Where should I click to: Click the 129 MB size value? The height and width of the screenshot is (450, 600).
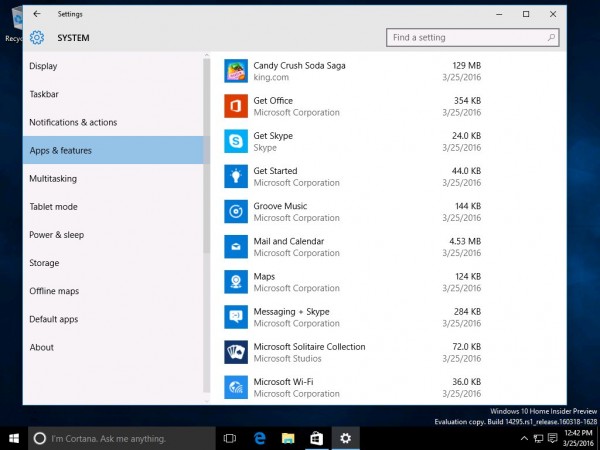(466, 65)
